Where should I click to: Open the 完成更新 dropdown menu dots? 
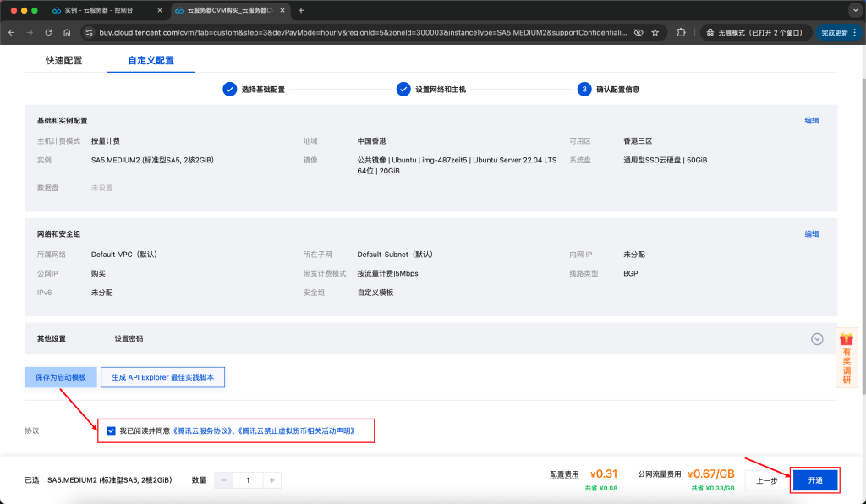[853, 31]
